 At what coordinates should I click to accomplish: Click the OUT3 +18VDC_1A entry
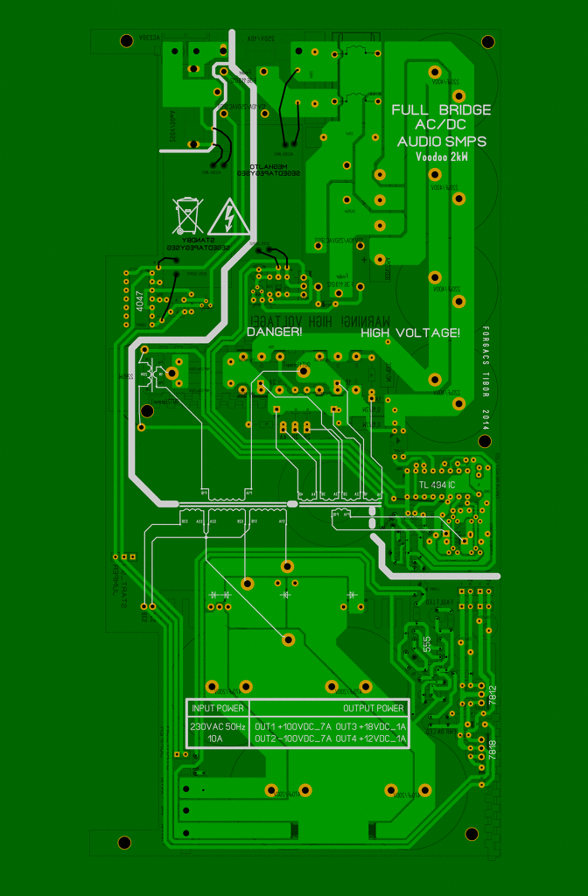coord(371,727)
